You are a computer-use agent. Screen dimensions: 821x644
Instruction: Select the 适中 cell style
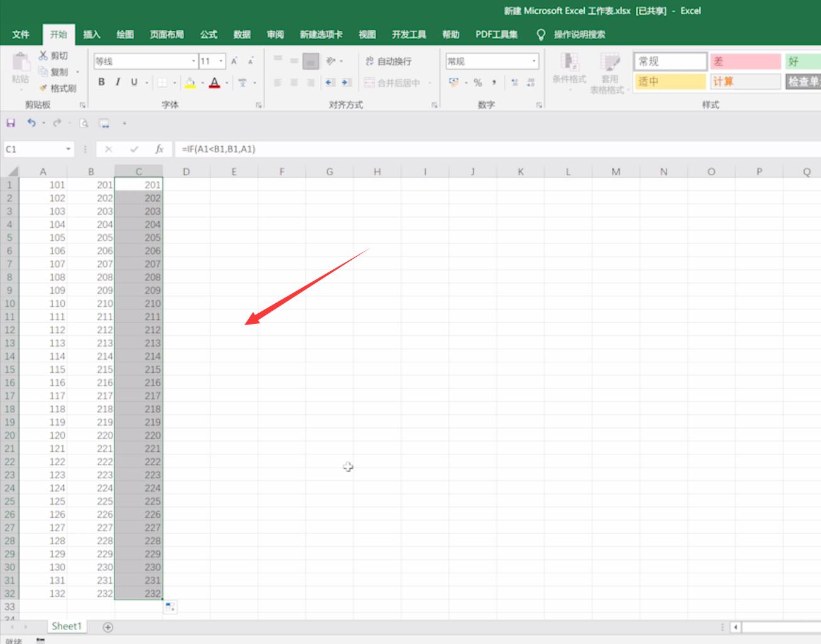click(x=670, y=81)
